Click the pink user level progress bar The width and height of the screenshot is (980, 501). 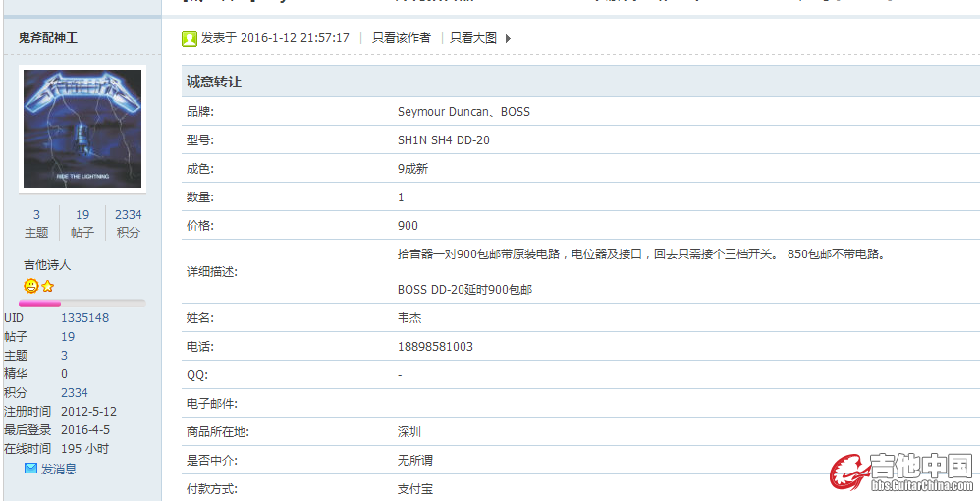(82, 304)
